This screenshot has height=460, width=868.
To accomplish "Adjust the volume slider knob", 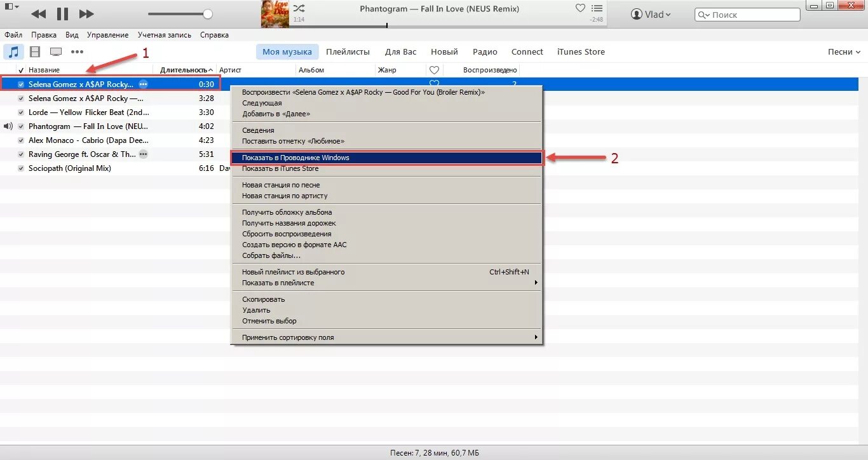I will point(208,14).
